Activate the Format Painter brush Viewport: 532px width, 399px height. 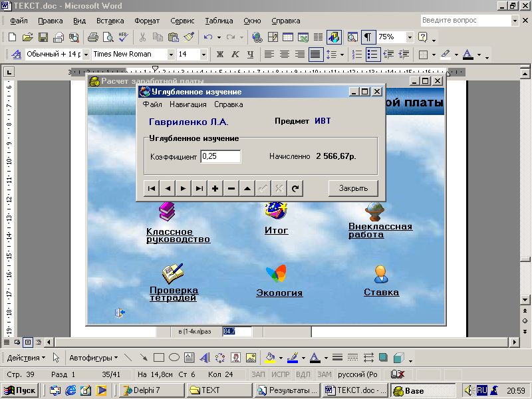pos(189,37)
